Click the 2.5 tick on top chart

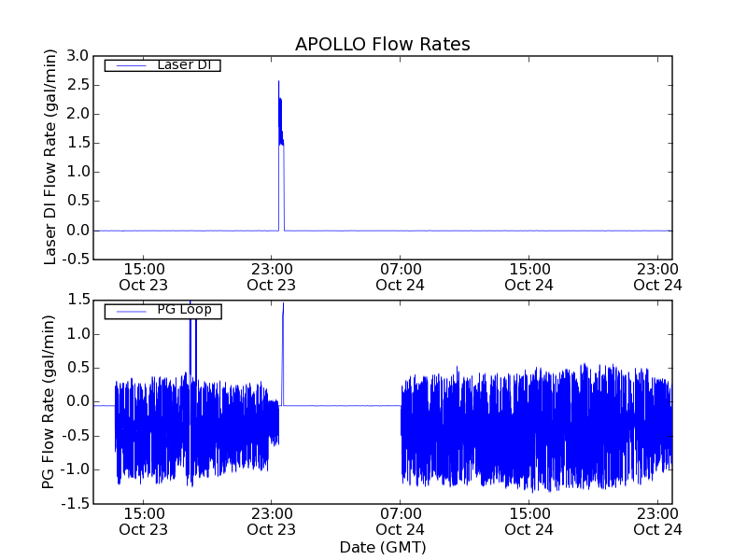pyautogui.click(x=78, y=85)
